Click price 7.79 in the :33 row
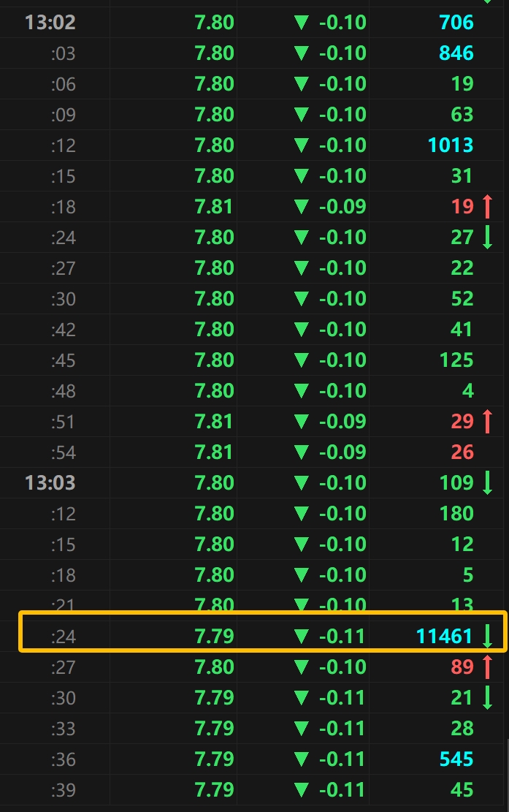Viewport: 509px width, 812px height. tap(214, 728)
